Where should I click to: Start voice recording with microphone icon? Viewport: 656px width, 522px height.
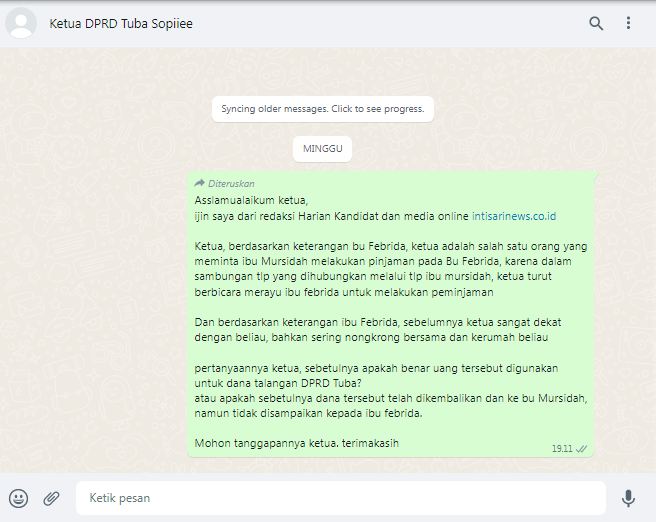click(x=628, y=498)
